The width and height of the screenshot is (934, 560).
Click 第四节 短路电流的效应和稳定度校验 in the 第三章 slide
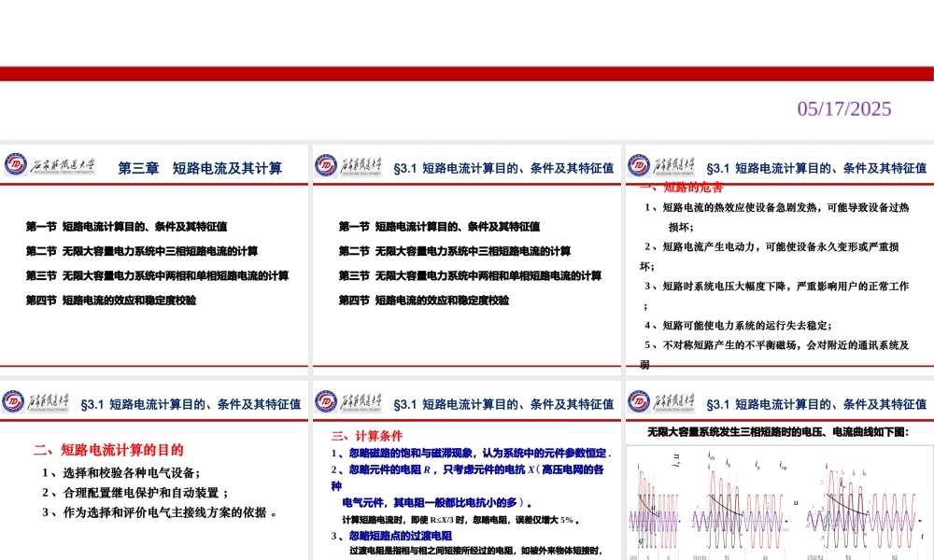tap(111, 300)
